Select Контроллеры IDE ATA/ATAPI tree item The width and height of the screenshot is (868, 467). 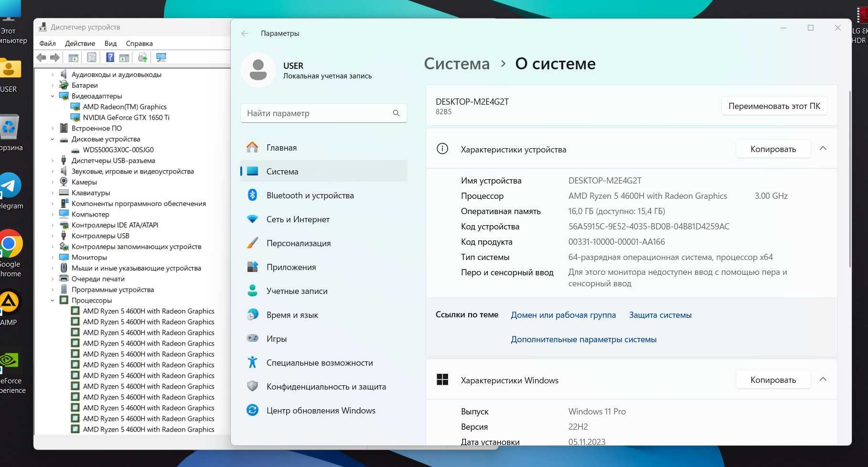[x=115, y=225]
